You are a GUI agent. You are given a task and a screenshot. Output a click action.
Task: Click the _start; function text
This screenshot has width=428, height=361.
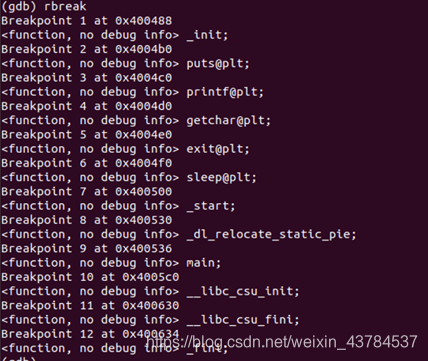point(211,206)
